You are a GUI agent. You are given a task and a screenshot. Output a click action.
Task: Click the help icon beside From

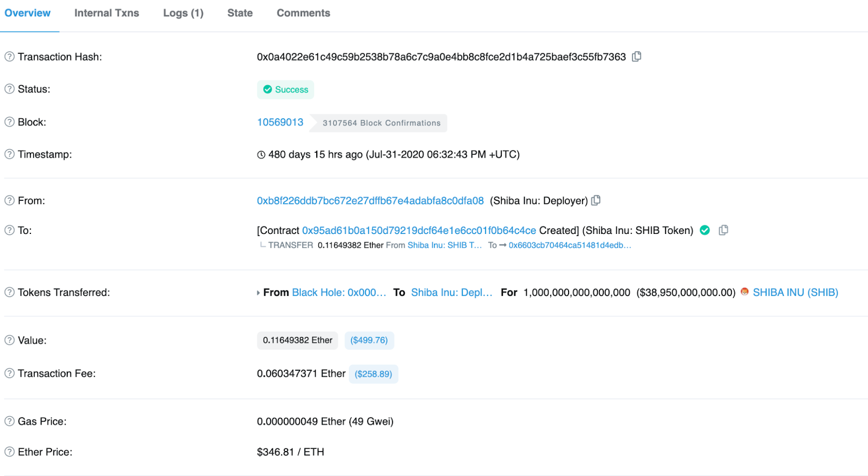9,200
